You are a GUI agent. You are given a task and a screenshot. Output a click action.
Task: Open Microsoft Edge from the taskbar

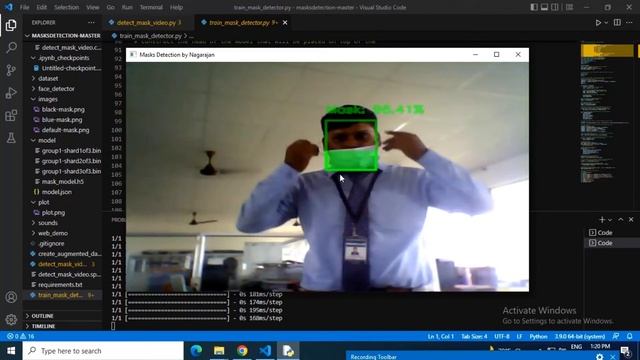196,351
